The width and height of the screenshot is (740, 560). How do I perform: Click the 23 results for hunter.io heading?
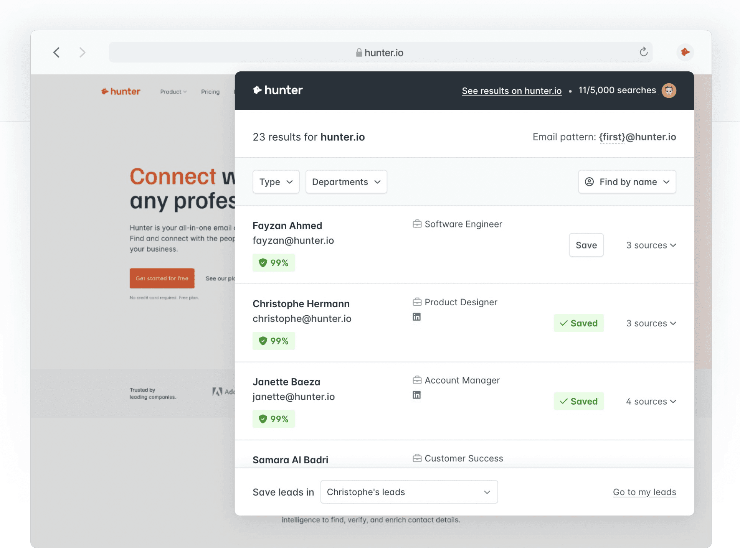pyautogui.click(x=309, y=137)
